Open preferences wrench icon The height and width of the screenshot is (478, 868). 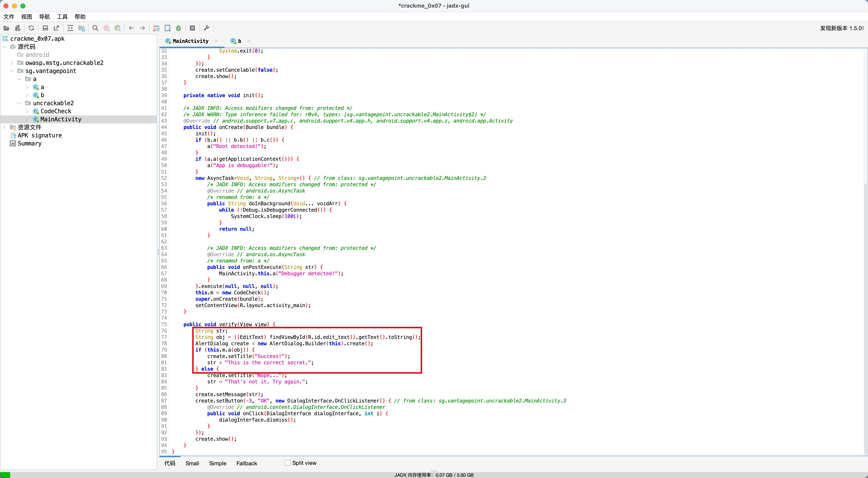click(x=207, y=28)
